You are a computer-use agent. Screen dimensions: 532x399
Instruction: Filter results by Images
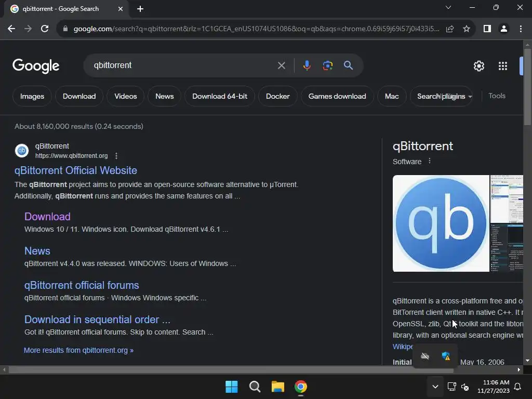click(32, 96)
